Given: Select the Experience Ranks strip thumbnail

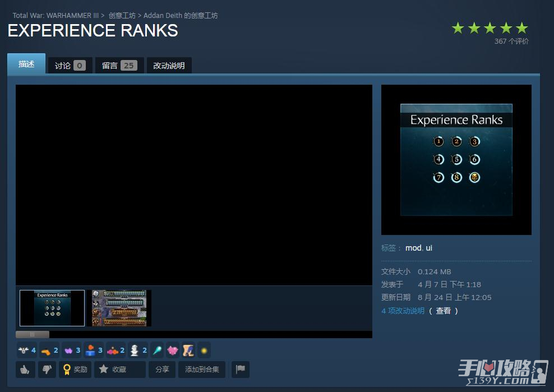Looking at the screenshot, I should pos(52,308).
